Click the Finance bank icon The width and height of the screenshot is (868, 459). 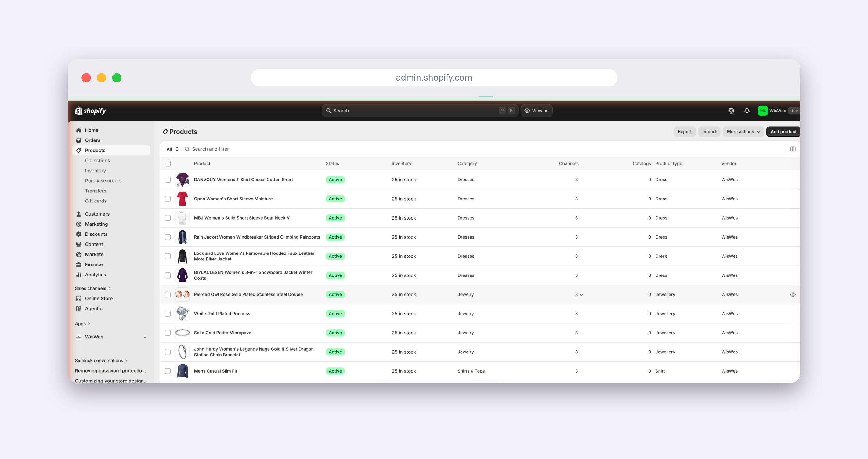click(78, 264)
